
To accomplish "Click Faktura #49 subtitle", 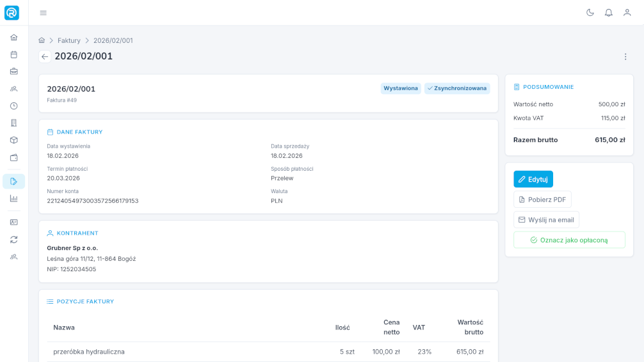I will 61,100.
